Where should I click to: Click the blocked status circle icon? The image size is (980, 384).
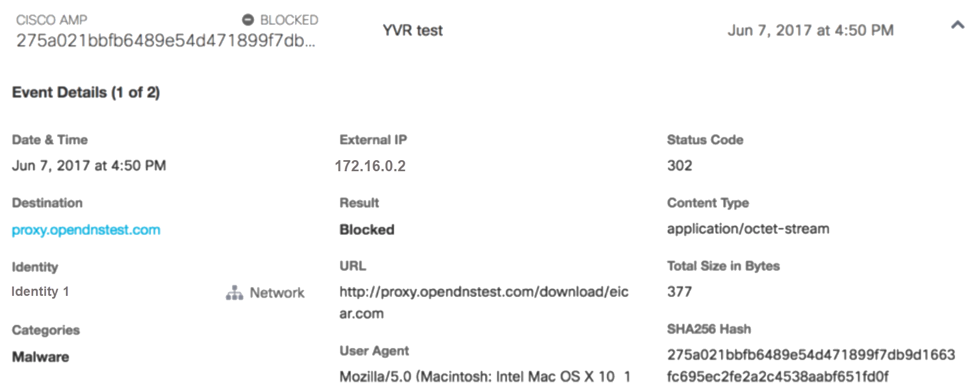pyautogui.click(x=248, y=20)
